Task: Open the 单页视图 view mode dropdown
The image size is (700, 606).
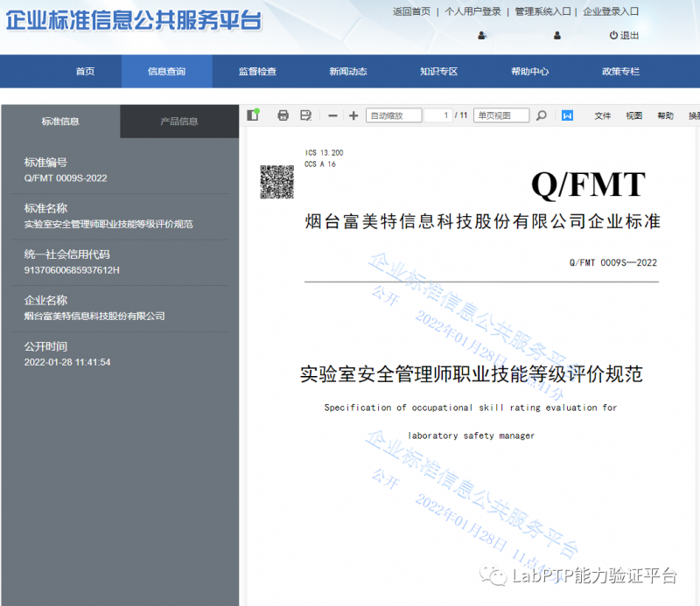Action: pos(501,115)
